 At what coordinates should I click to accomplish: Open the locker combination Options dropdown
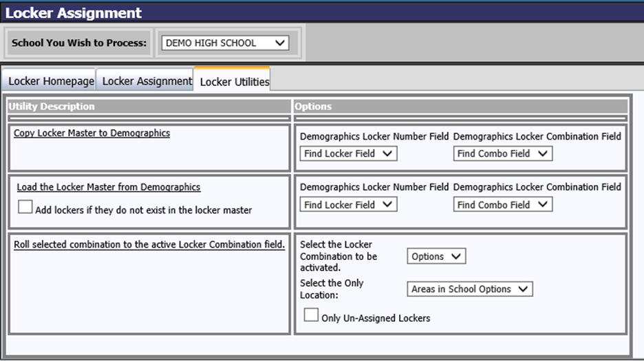tap(436, 256)
